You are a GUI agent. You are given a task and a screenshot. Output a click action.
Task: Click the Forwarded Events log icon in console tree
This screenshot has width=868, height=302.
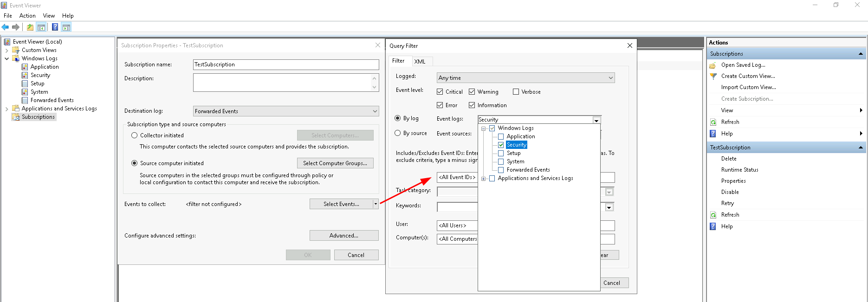(x=25, y=100)
